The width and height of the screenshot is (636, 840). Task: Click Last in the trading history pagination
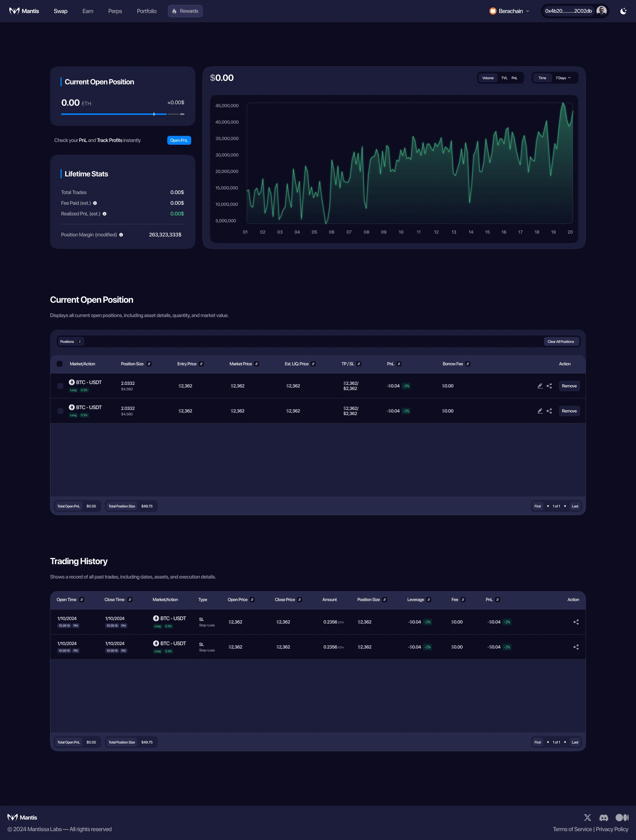point(575,742)
